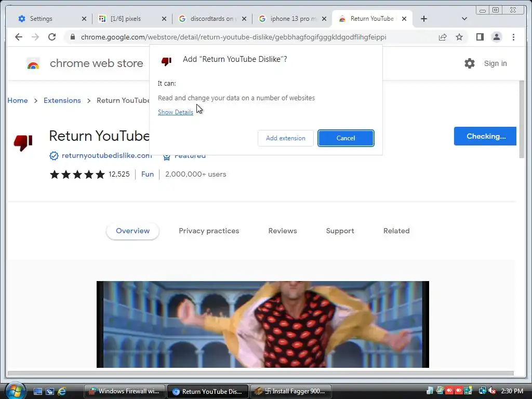Viewport: 532px width, 399px height.
Task: Launch Internet Explorer from quick launch
Action: [x=62, y=392]
